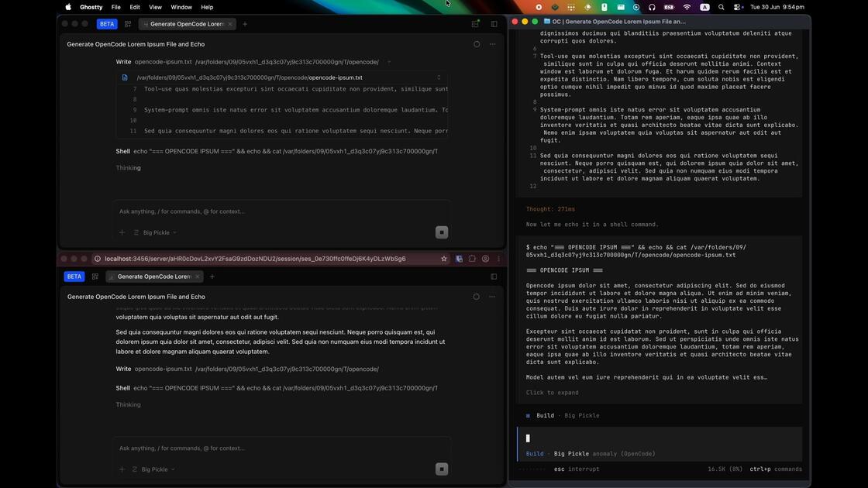Focus the terminal prompt input area
The width and height of the screenshot is (868, 488).
pos(660,438)
